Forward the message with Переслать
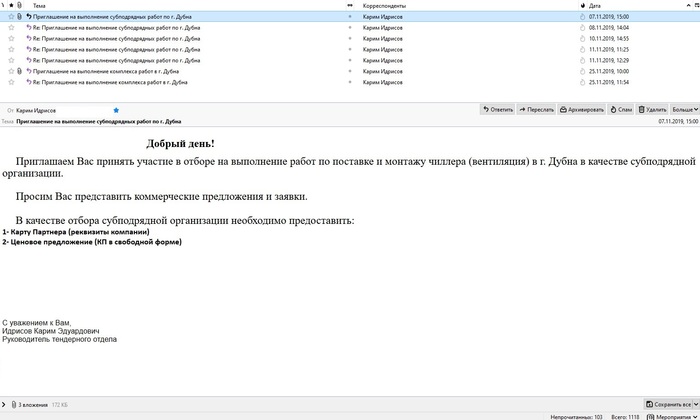This screenshot has height=420, width=700. [x=536, y=109]
